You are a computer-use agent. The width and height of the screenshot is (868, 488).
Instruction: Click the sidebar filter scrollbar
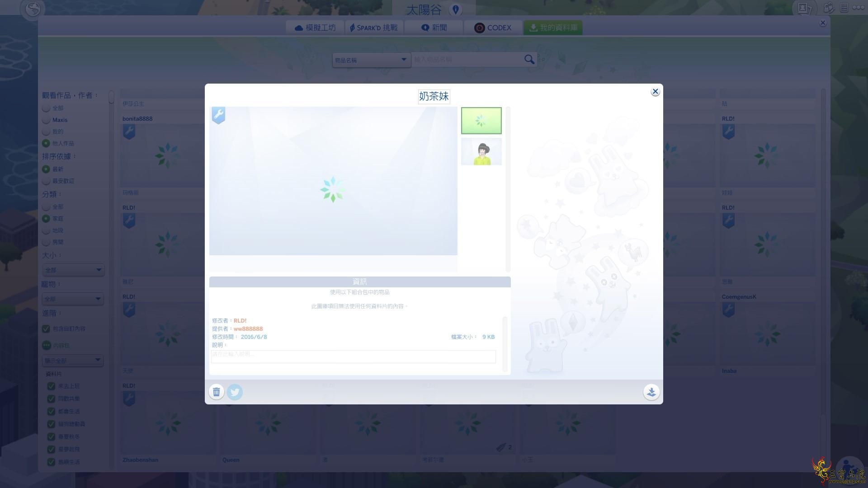point(111,97)
